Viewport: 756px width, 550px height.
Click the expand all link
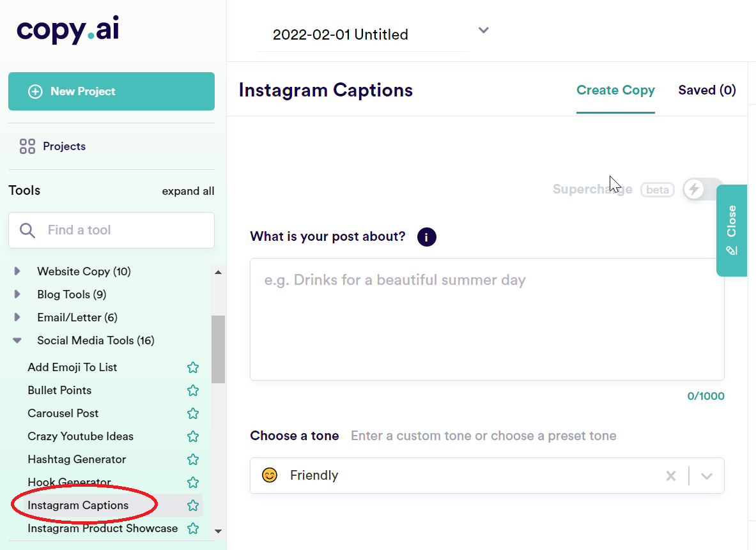tap(188, 191)
